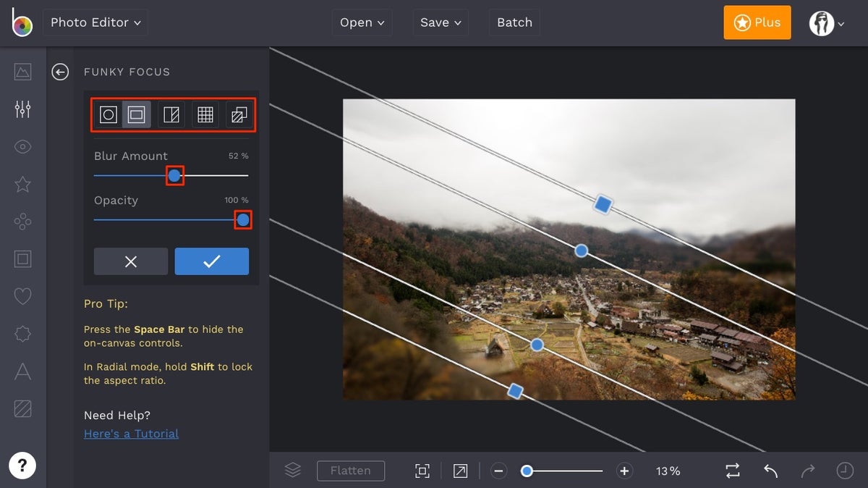Open the Adjust sliders tool in left sidebar
The height and width of the screenshot is (488, 868).
[22, 109]
